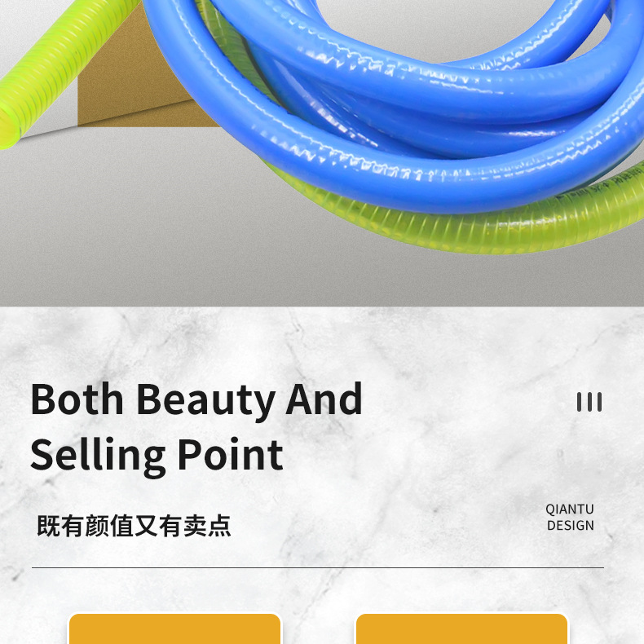
Task: Click the three vertical bars icon
Action: click(589, 402)
